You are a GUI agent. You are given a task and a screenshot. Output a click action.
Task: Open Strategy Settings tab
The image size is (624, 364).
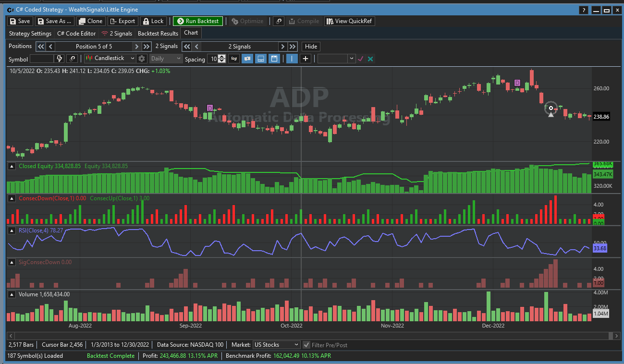coord(30,34)
